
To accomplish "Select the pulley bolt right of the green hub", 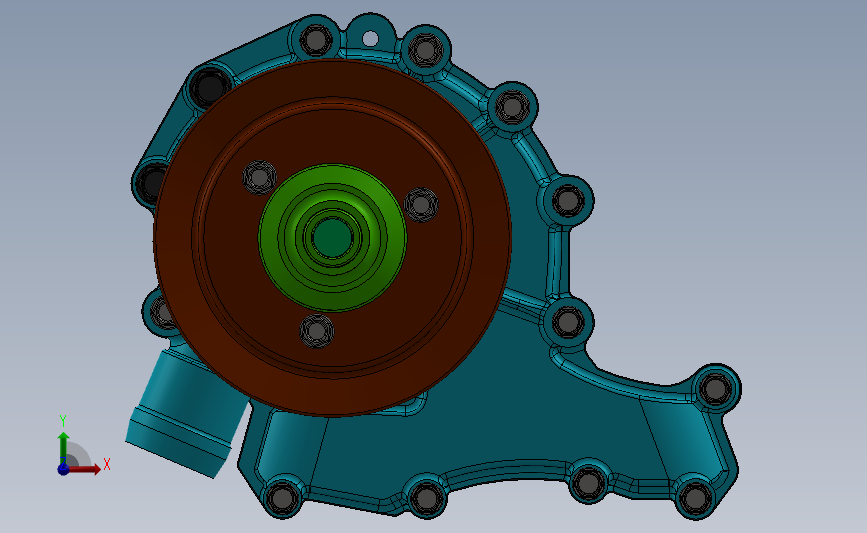I will [421, 205].
